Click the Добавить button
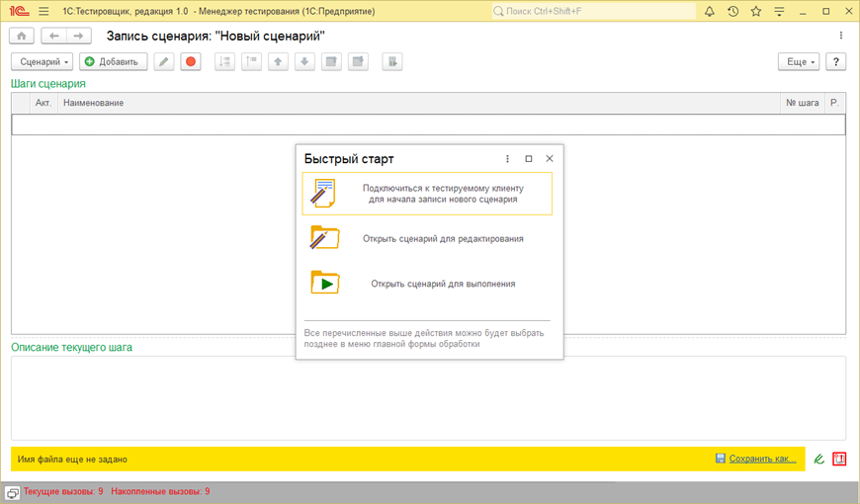The image size is (860, 504). click(x=113, y=62)
